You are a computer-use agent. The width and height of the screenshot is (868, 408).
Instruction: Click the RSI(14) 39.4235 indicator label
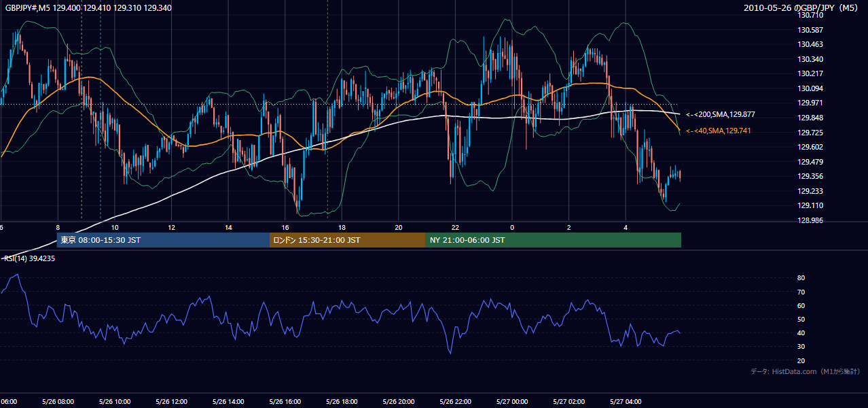(x=29, y=258)
